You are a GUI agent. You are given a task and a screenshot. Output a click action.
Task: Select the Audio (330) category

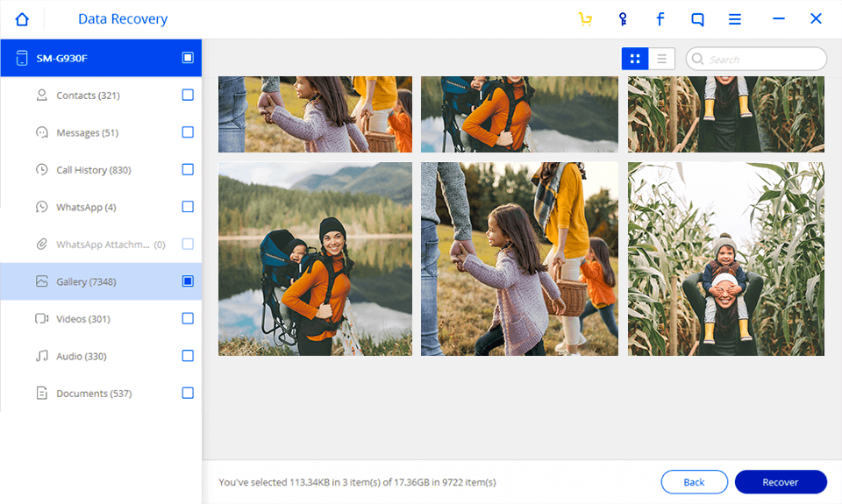tap(81, 356)
